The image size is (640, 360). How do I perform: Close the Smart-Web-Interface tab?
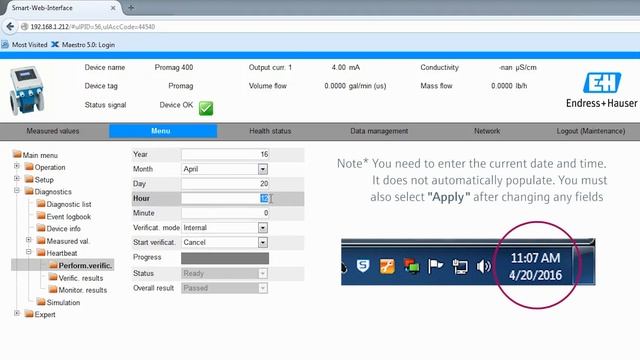tap(113, 8)
